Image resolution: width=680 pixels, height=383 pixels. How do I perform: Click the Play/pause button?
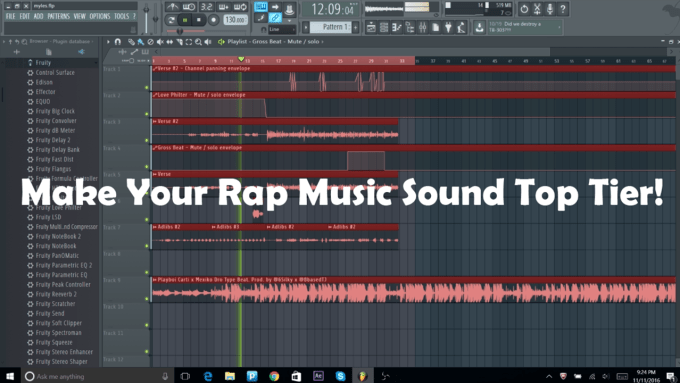click(x=185, y=20)
